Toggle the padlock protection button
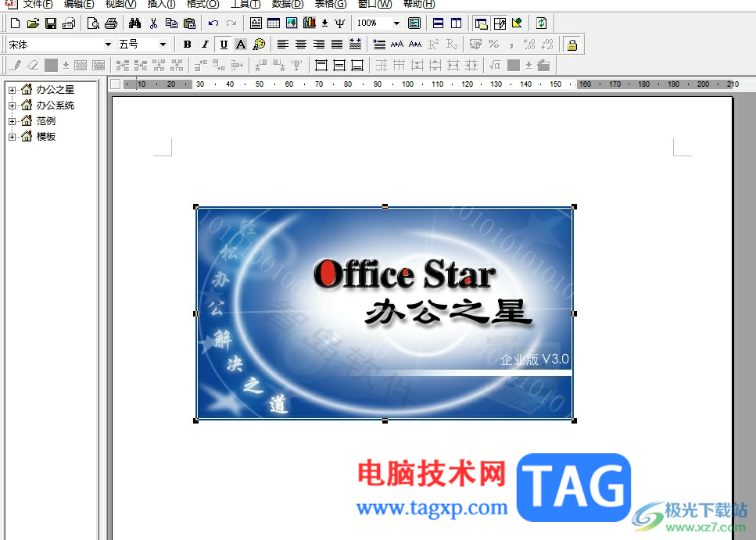 click(571, 45)
